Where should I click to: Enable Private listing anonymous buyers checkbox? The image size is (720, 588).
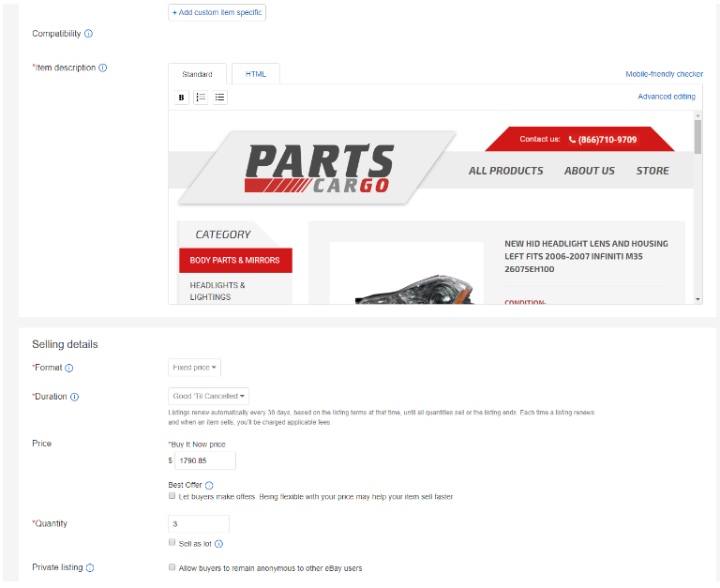pos(172,567)
